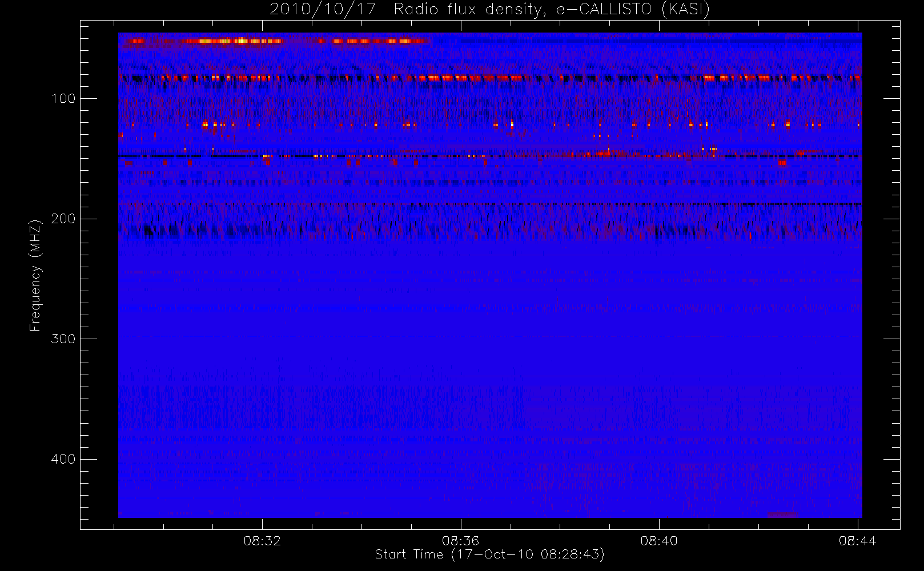Select the 400 frequency tick label
Image resolution: width=924 pixels, height=571 pixels.
pyautogui.click(x=63, y=459)
